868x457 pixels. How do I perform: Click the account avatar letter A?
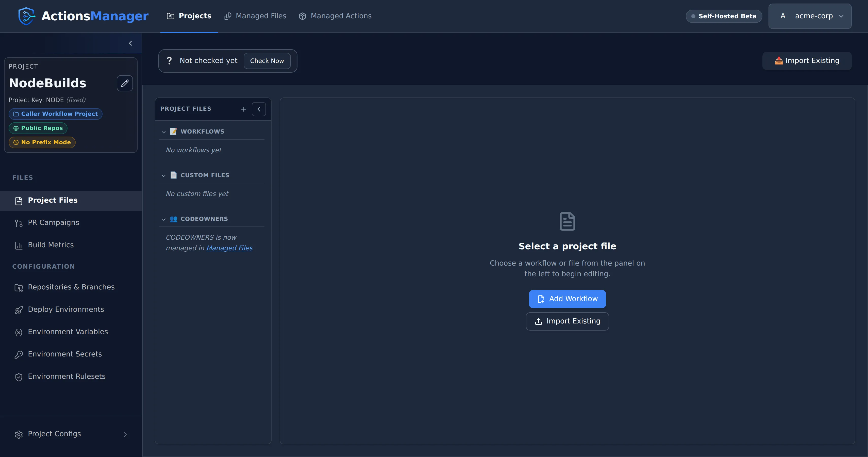783,16
